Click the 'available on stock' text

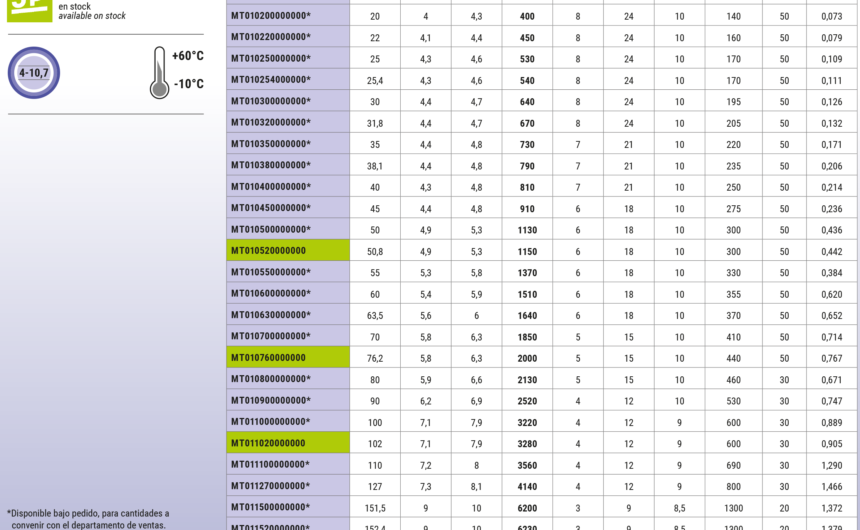(92, 16)
